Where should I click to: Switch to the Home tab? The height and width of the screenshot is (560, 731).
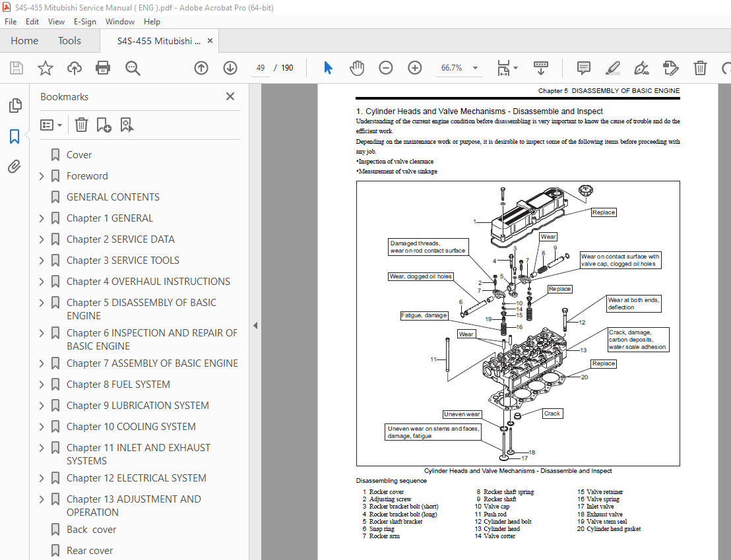pos(24,40)
